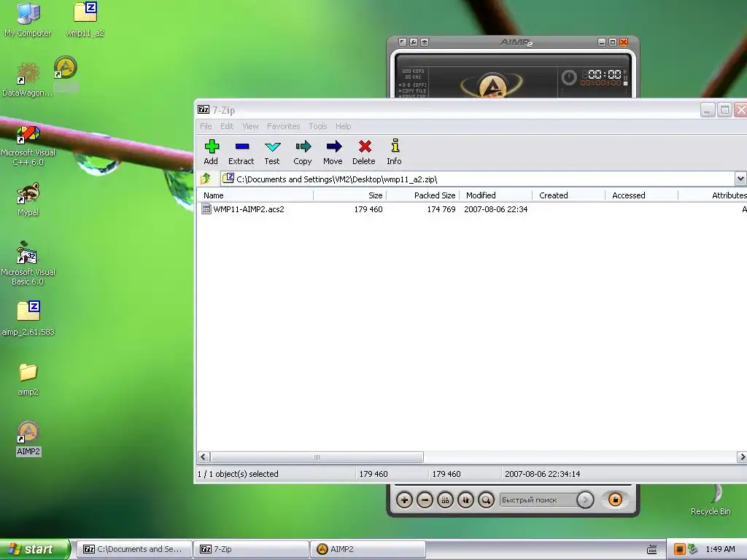Go up one folder level in 7-Zip
Viewport: 747px width, 560px height.
pyautogui.click(x=206, y=179)
